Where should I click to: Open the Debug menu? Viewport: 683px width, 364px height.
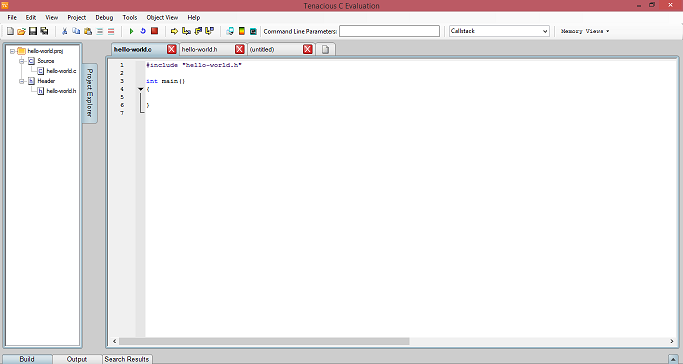(x=104, y=17)
